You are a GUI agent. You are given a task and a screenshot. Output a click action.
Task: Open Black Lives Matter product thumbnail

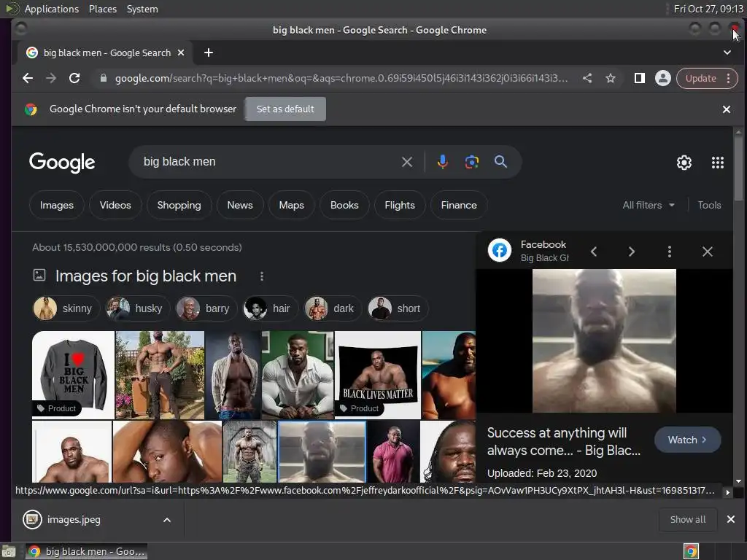coord(378,375)
